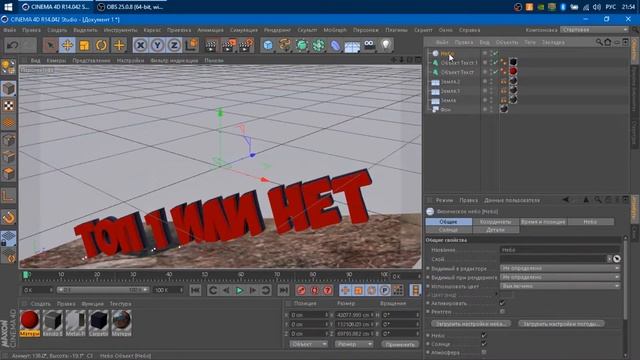Viewport: 640px width, 360px height.
Task: Open the deformer objects icon
Action: pyautogui.click(x=335, y=45)
